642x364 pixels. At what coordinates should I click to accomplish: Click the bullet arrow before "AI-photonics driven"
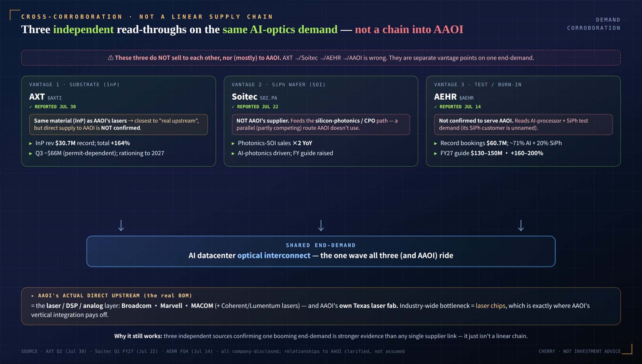pos(233,153)
